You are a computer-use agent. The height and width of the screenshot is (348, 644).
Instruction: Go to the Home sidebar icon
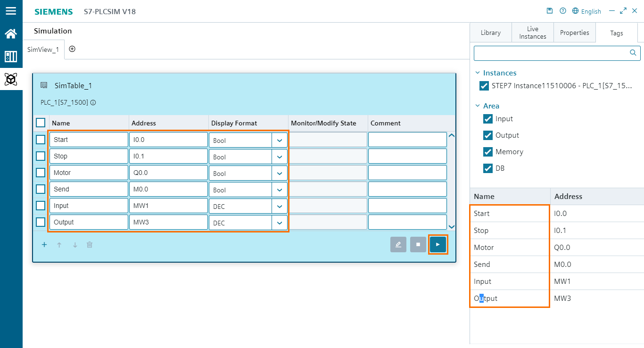tap(11, 33)
